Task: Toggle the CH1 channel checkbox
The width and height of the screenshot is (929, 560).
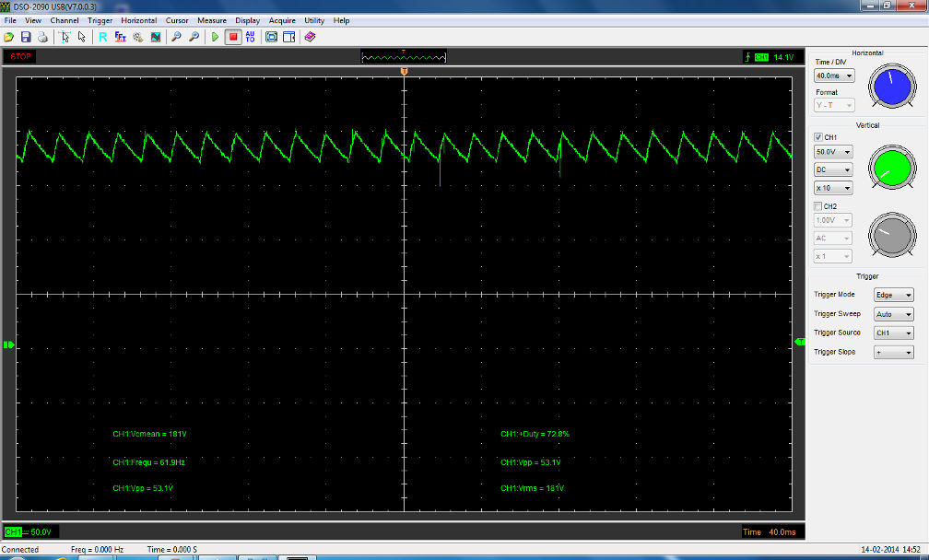Action: click(x=818, y=137)
